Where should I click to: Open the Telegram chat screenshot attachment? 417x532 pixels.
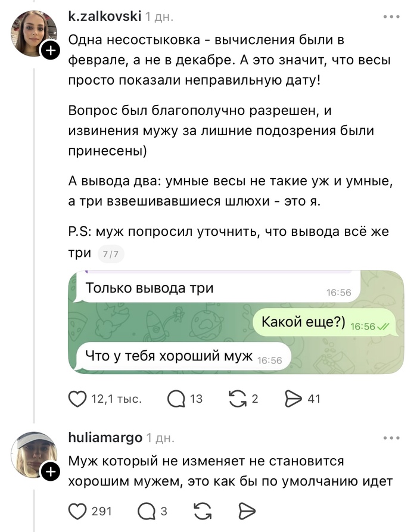235,322
